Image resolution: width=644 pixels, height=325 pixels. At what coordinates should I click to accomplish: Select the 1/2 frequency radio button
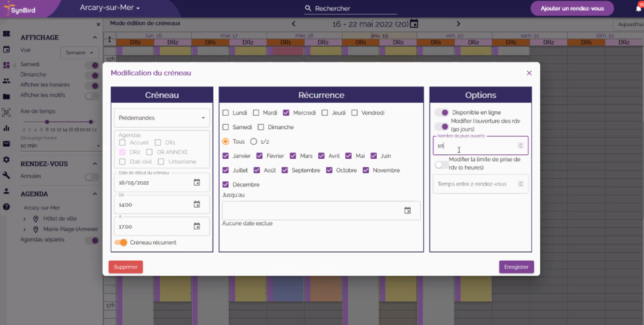pyautogui.click(x=254, y=142)
